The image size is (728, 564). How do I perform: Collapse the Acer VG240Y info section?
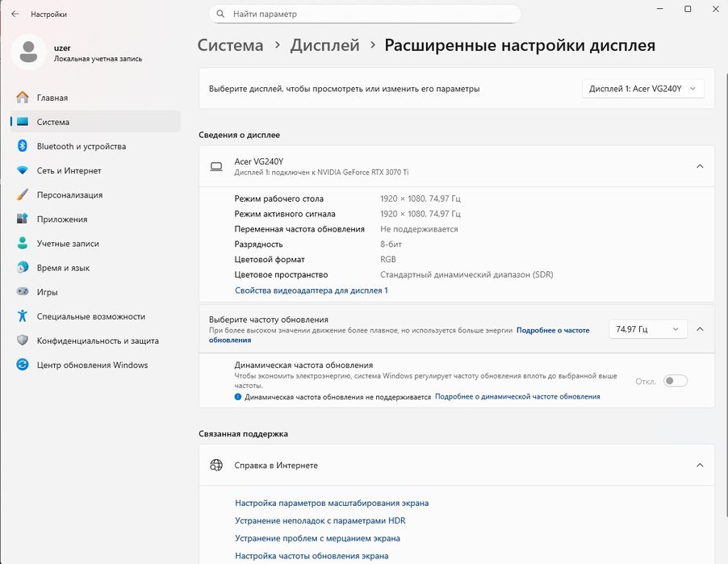point(700,166)
